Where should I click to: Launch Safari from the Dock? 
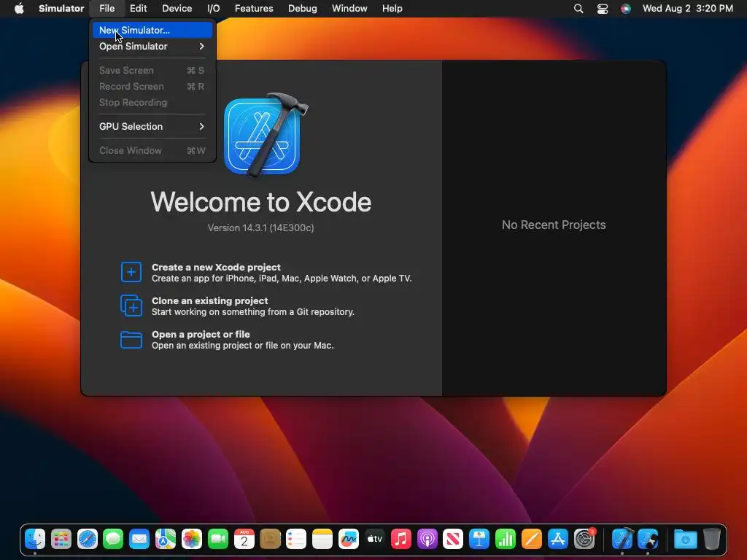coord(88,539)
